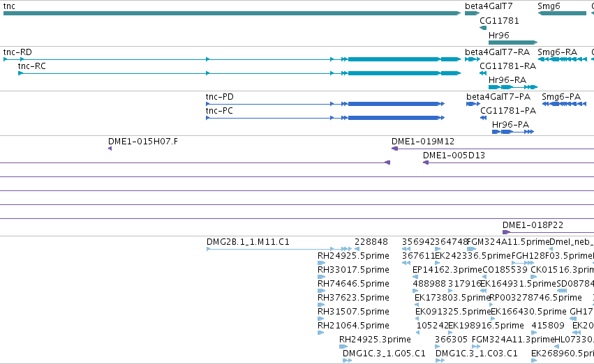Select the thick exon block of tnc-RD
The image size is (594, 364).
(394, 59)
